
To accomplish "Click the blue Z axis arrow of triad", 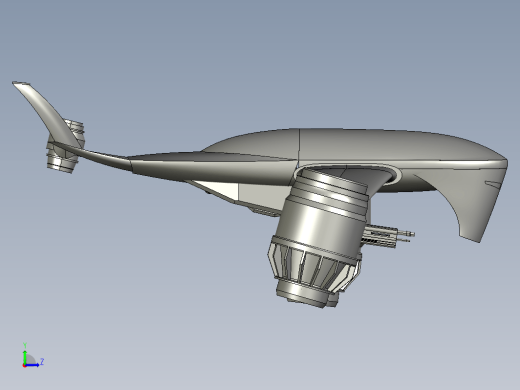I will coord(32,365).
